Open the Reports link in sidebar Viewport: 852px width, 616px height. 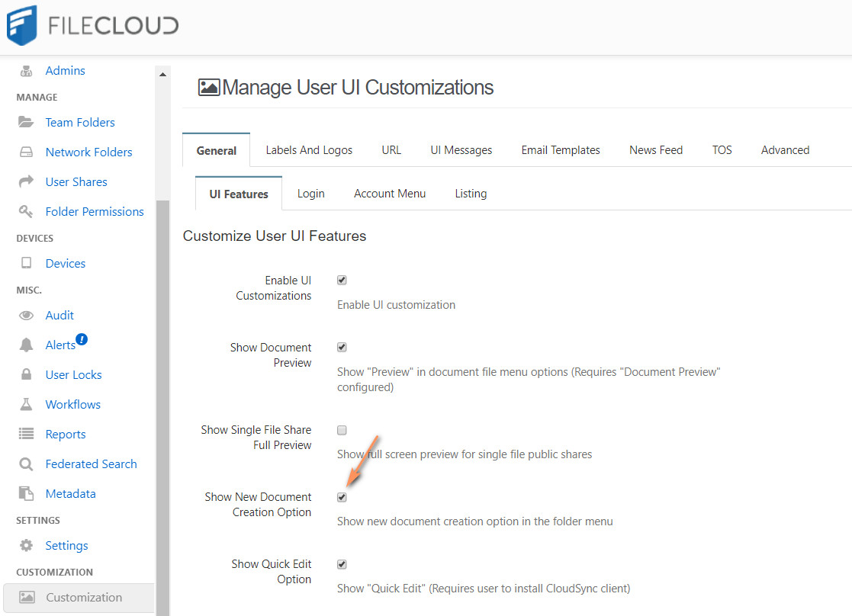[x=66, y=434]
